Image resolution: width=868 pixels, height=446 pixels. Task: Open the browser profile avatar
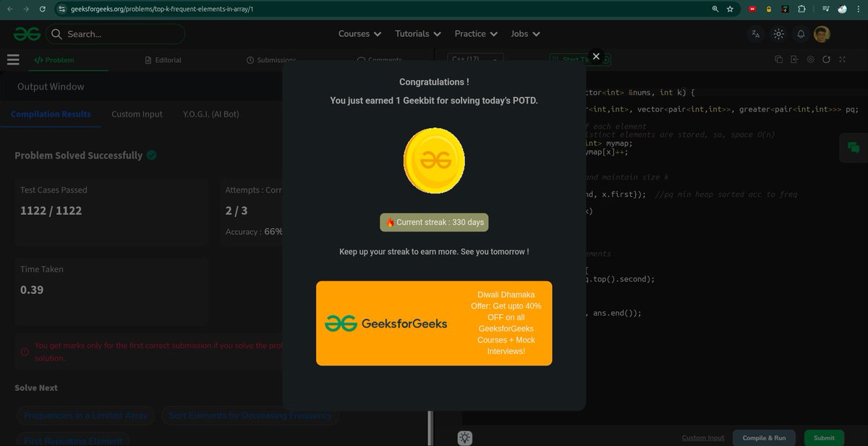coord(842,9)
